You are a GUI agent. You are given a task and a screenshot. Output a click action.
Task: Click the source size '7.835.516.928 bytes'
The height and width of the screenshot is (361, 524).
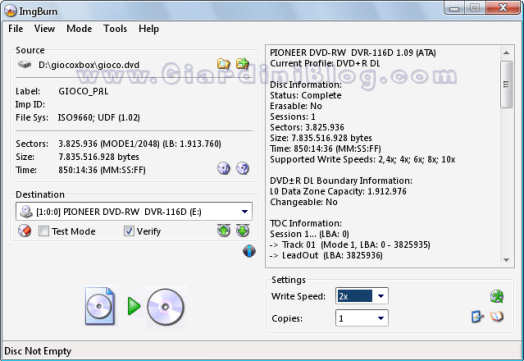[99, 157]
